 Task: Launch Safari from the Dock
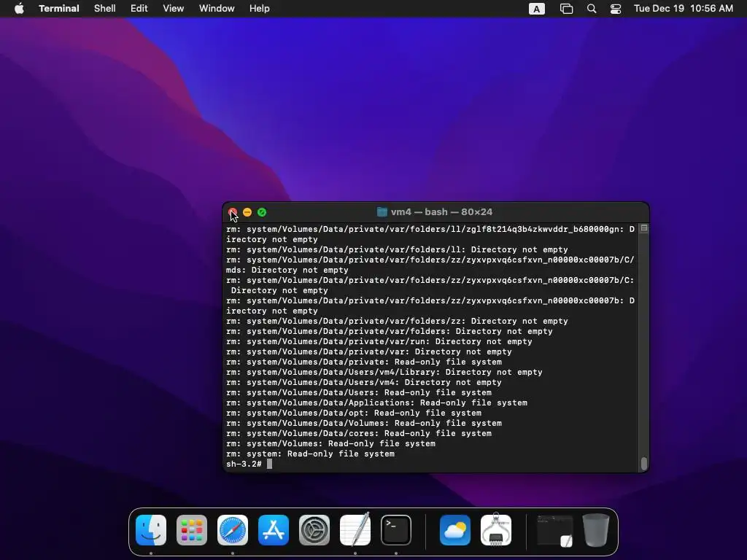pos(233,530)
